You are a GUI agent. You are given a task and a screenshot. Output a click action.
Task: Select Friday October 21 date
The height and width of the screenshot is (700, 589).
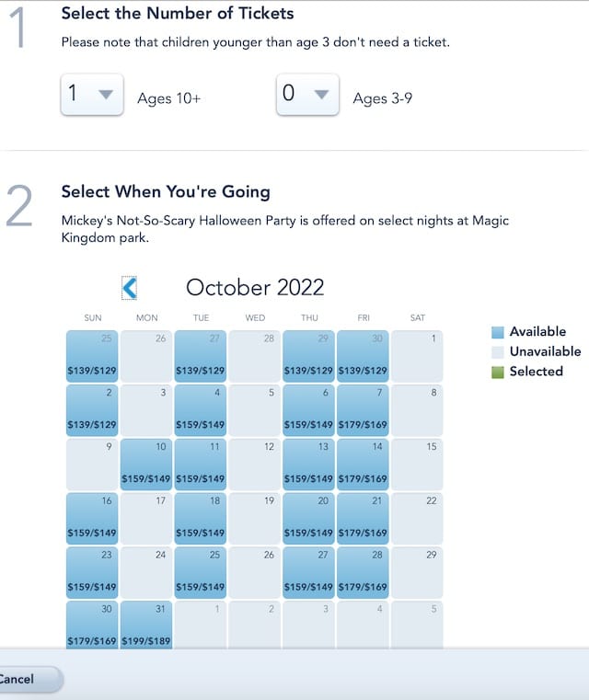(x=363, y=518)
